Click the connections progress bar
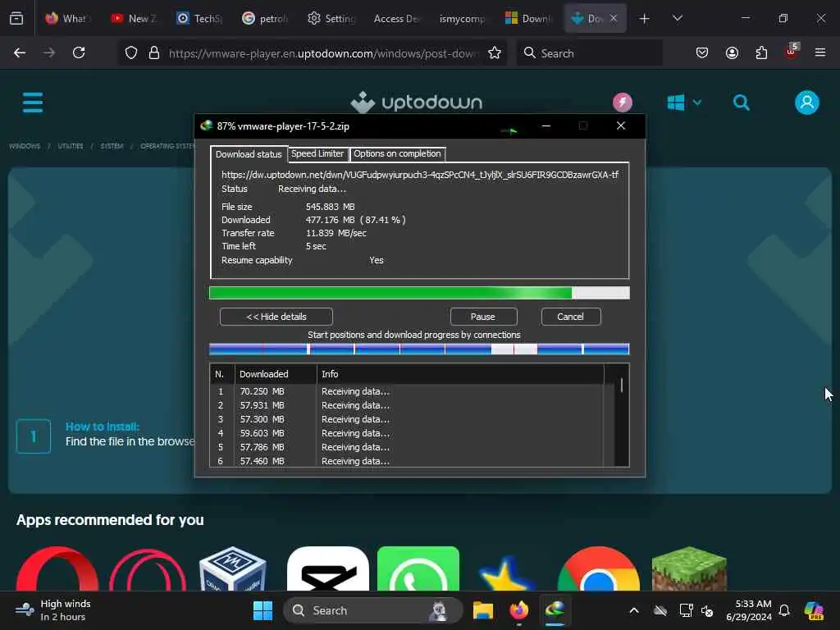 point(419,349)
